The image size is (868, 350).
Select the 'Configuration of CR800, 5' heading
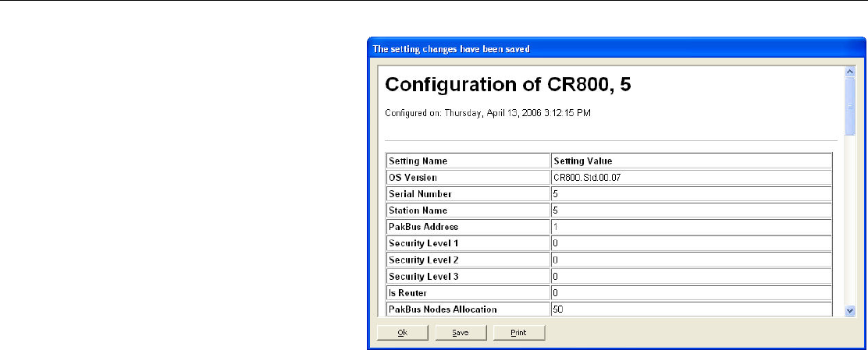tap(507, 85)
